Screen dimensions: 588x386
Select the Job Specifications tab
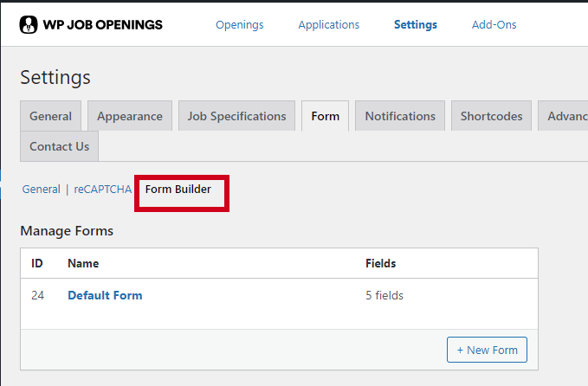236,116
